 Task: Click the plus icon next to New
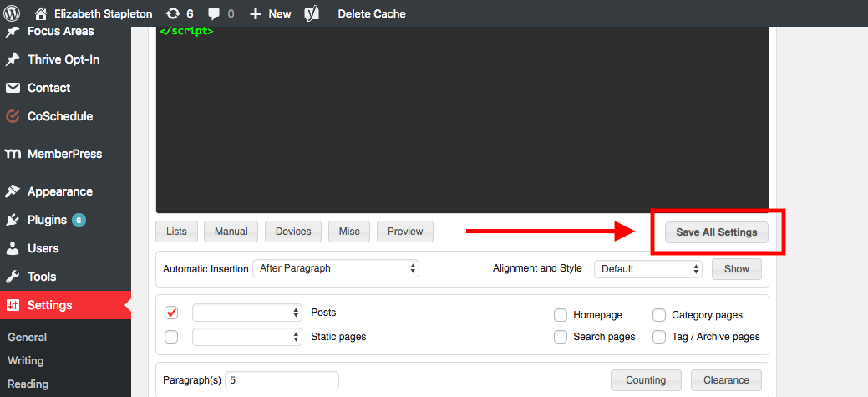(x=255, y=14)
